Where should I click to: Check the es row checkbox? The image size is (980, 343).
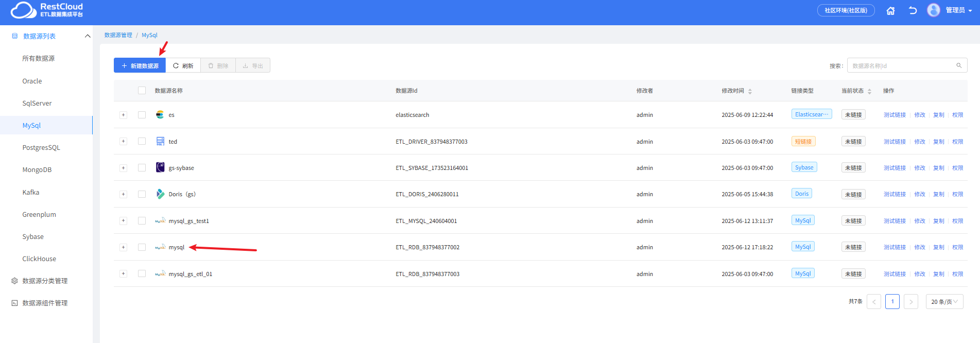(x=142, y=115)
